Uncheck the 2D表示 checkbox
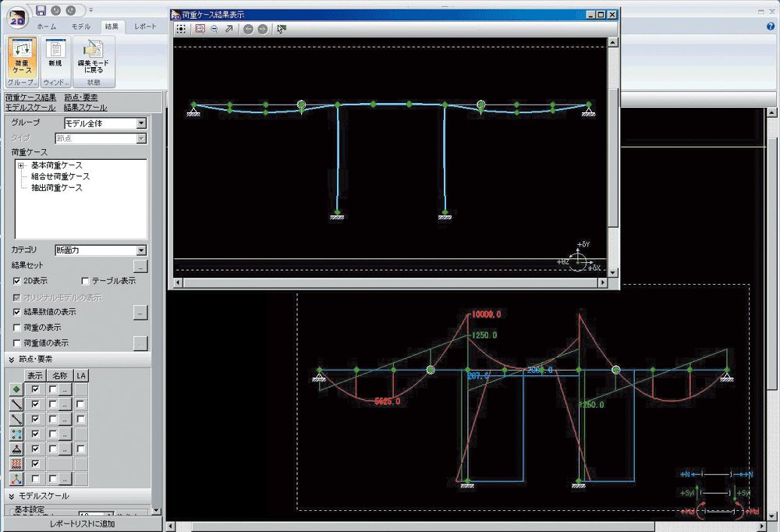 click(x=17, y=281)
